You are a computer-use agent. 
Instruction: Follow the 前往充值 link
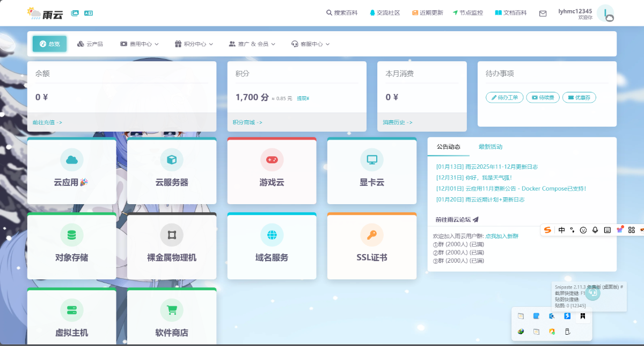47,122
